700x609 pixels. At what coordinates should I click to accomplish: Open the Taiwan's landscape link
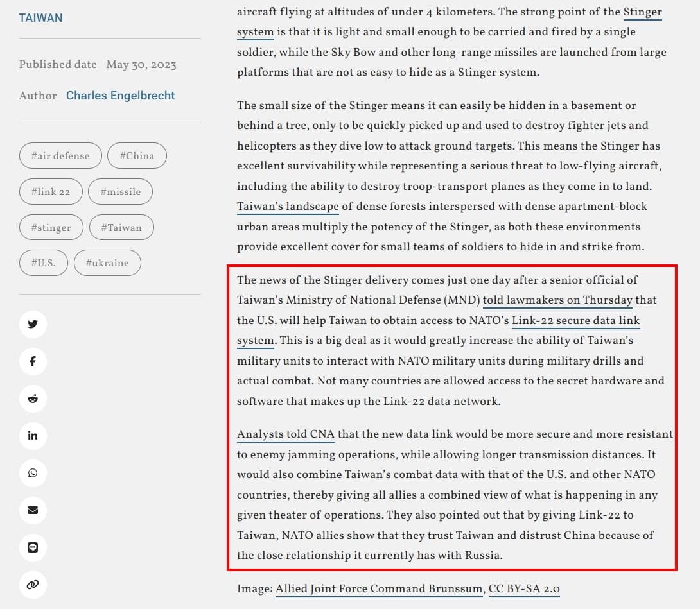coord(288,207)
